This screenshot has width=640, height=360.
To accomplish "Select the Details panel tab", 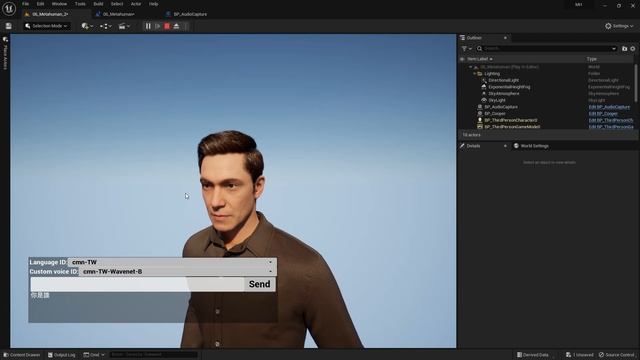I will pyautogui.click(x=473, y=146).
